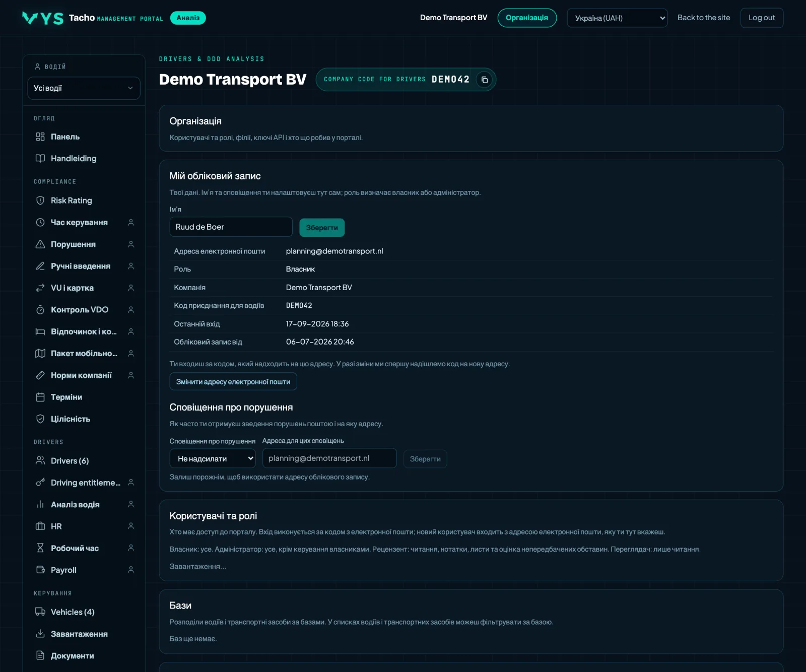Click the Зберегти button next to name
The width and height of the screenshot is (806, 672).
[322, 228]
